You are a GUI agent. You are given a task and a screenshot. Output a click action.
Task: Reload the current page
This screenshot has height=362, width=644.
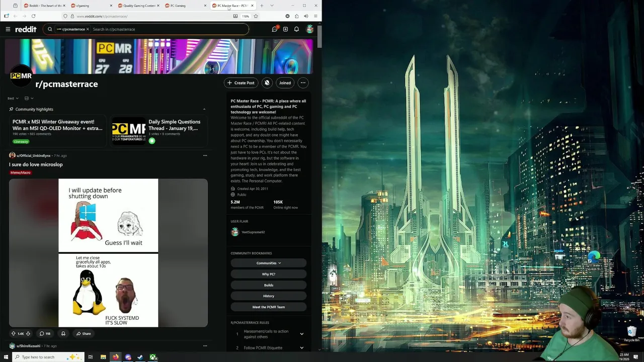coord(33,16)
